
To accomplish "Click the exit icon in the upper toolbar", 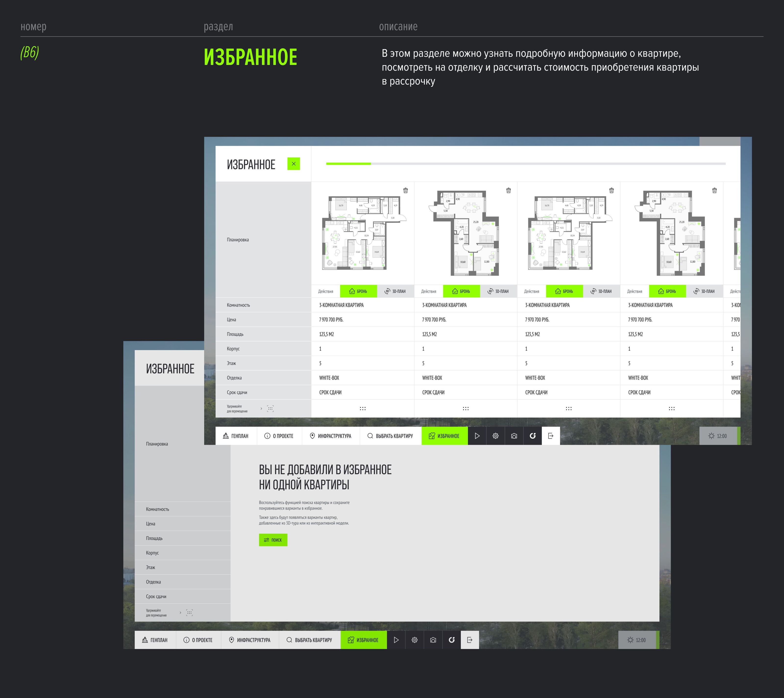I will (x=551, y=436).
